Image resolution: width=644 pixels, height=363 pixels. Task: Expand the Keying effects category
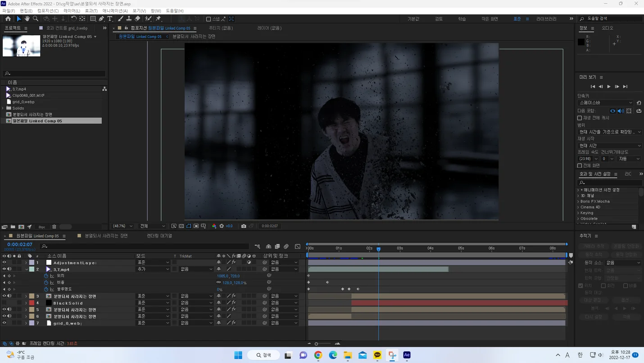tap(578, 213)
